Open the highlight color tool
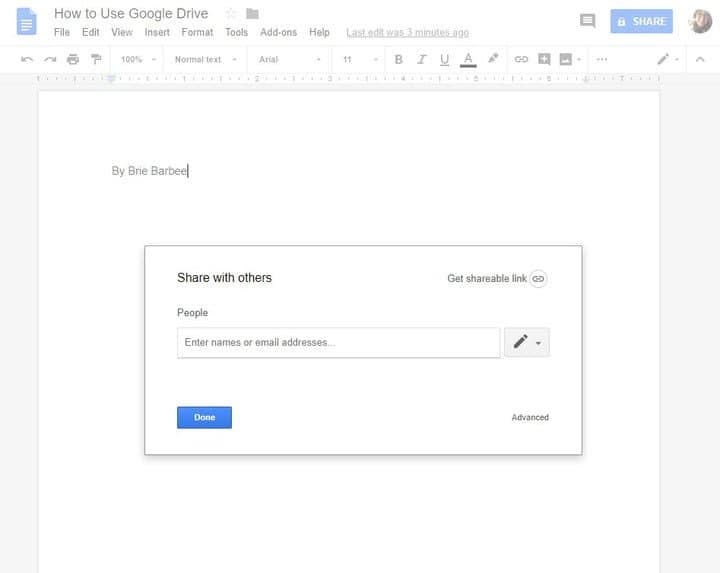 (x=493, y=59)
